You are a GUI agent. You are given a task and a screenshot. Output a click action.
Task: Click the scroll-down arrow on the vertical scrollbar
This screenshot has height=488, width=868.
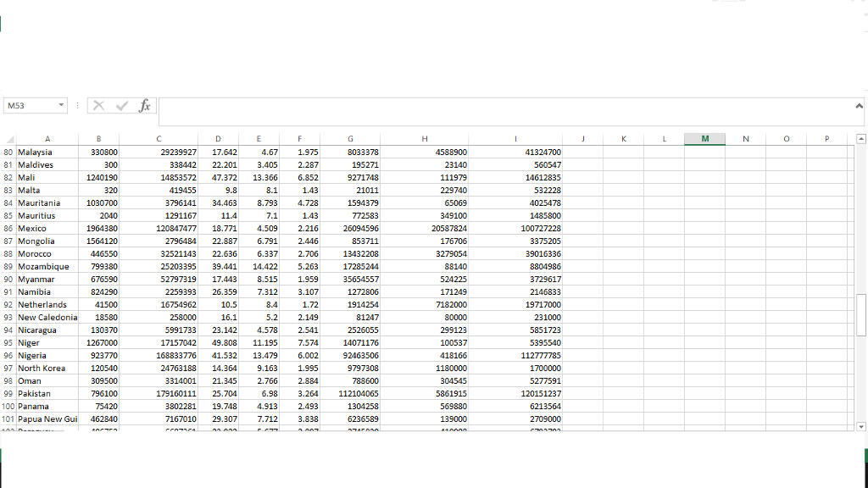(x=861, y=427)
